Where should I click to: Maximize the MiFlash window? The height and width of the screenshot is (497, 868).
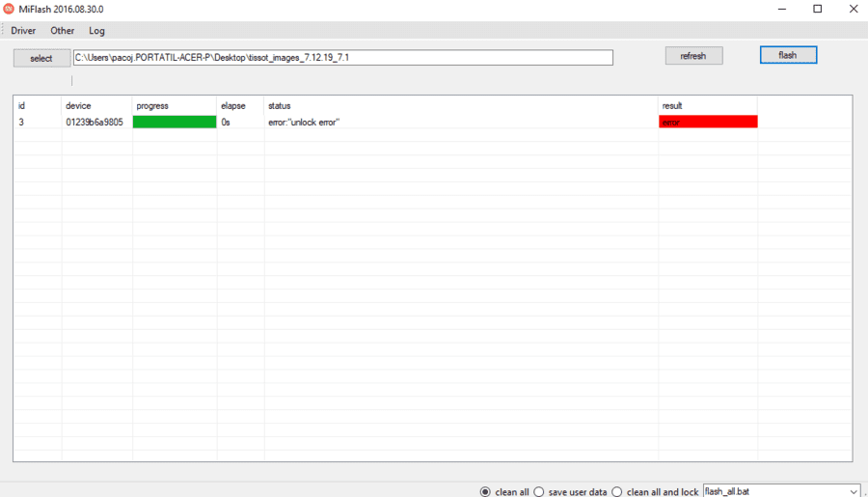click(x=817, y=9)
